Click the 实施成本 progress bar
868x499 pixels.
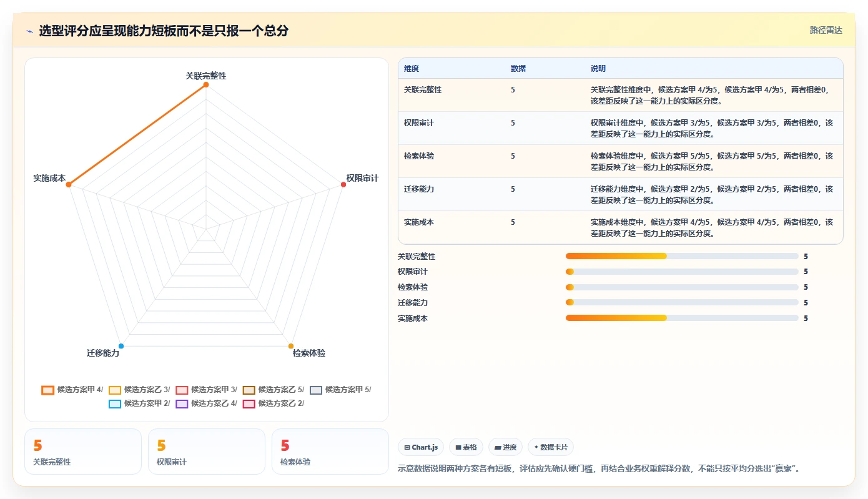click(682, 318)
